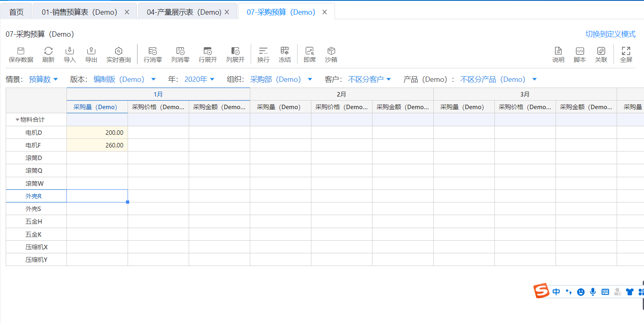Go to the 首页 tab
Image resolution: width=644 pixels, height=323 pixels.
pos(16,12)
